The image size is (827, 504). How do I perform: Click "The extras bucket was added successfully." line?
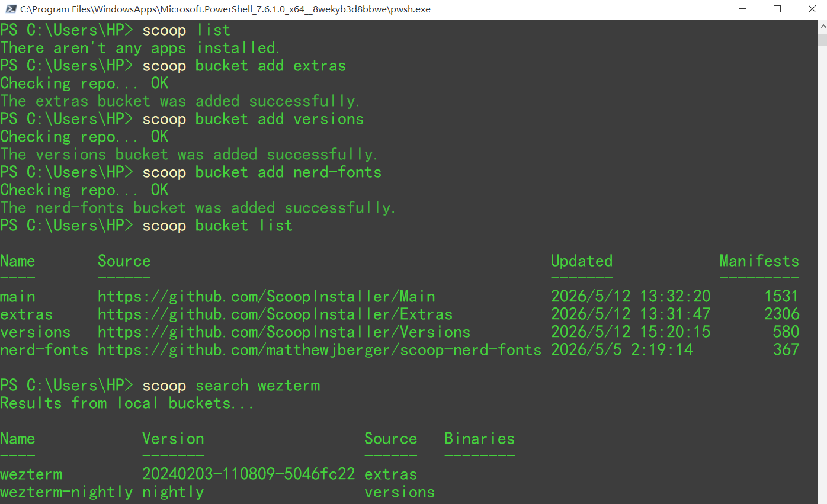pyautogui.click(x=180, y=101)
